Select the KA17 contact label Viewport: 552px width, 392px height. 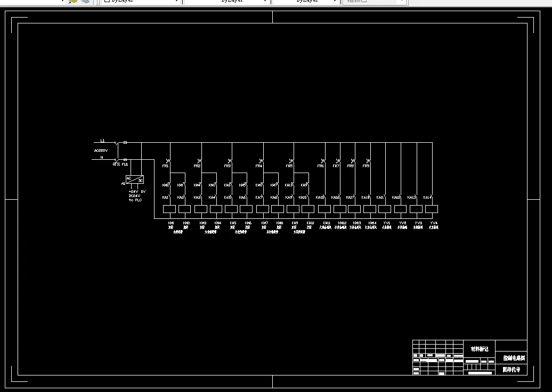[x=350, y=198]
